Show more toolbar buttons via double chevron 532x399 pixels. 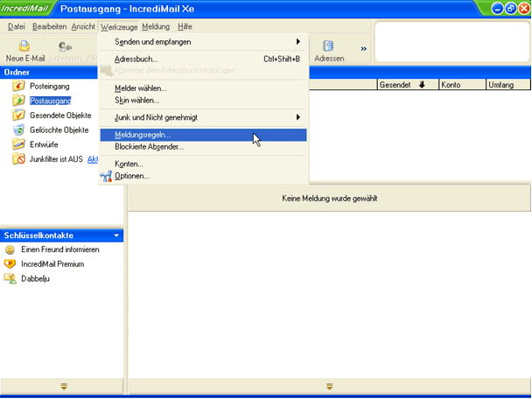click(363, 49)
